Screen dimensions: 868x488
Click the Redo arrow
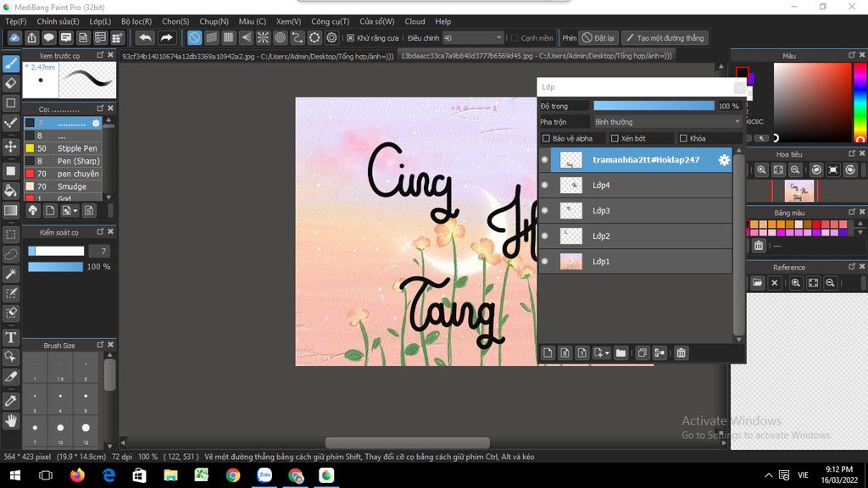coord(166,37)
